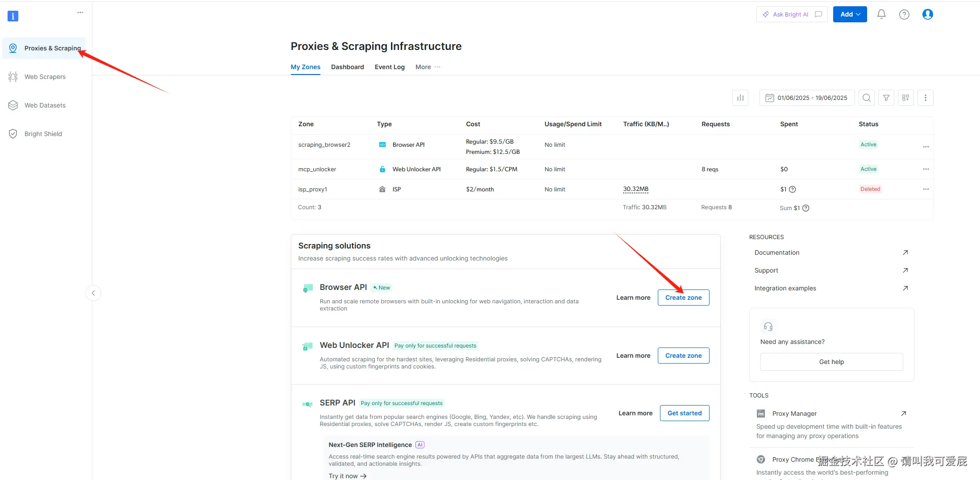Open the Event Log tab
The width and height of the screenshot is (980, 480).
(x=389, y=67)
